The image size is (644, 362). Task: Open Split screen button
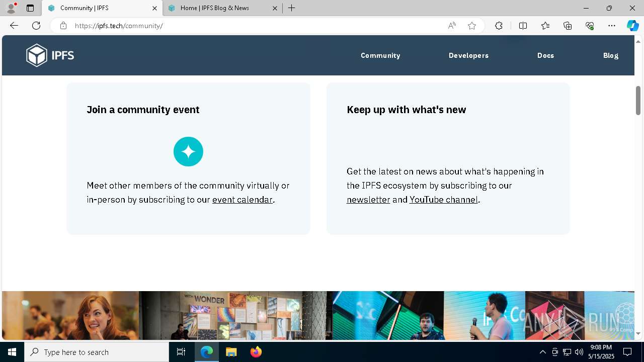pyautogui.click(x=523, y=26)
